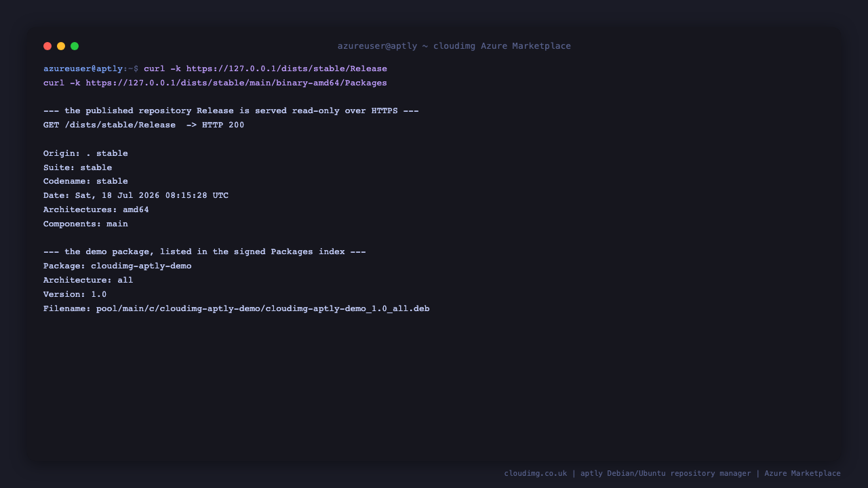Click the cloudimg.co.uk footer caption
The height and width of the screenshot is (488, 868).
coord(672,474)
